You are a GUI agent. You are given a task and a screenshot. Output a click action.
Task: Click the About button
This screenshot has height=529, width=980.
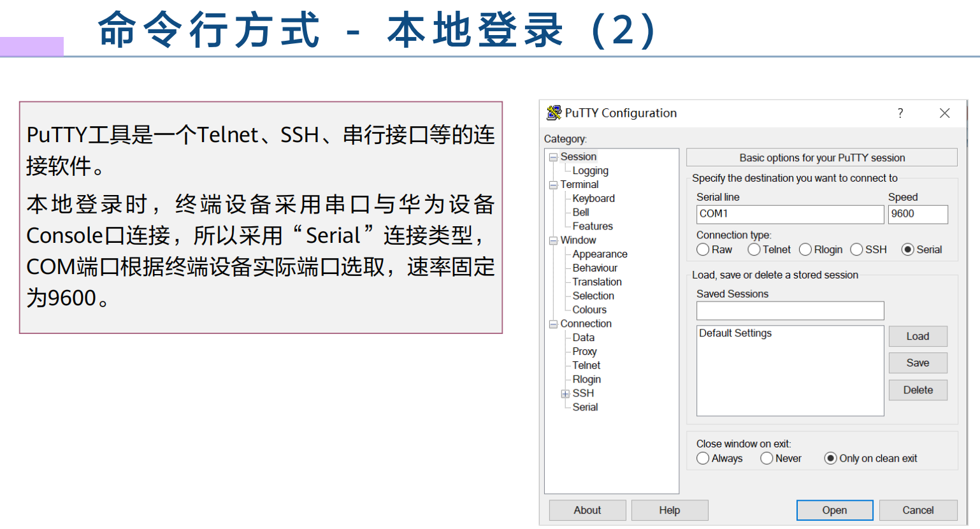pyautogui.click(x=587, y=511)
